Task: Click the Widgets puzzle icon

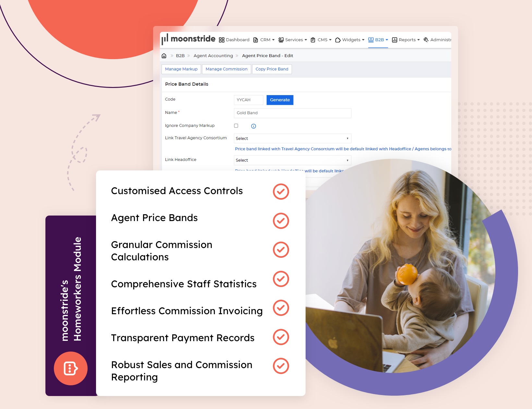Action: coord(338,40)
